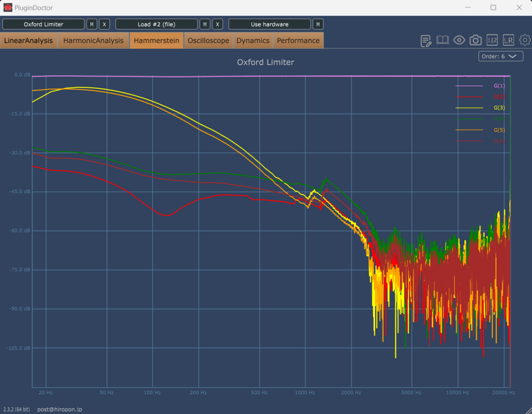Click the 1000 Hz axis label
This screenshot has height=414, width=532.
tap(304, 393)
